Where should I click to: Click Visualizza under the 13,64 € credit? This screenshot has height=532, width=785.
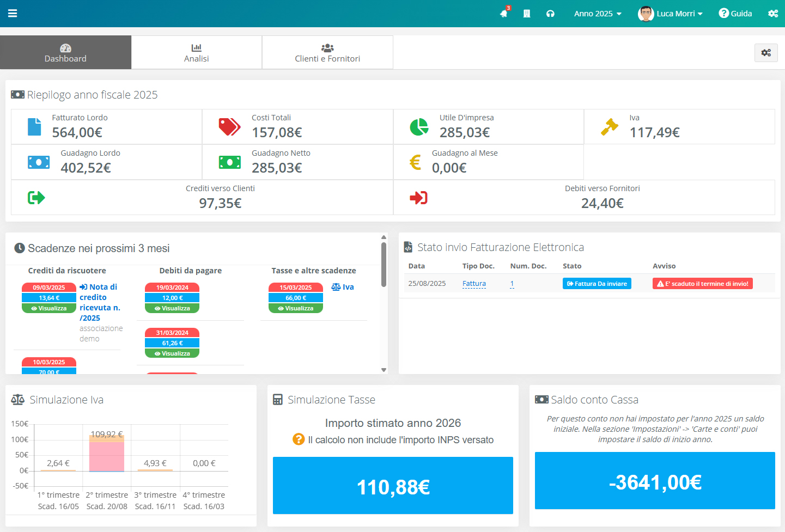tap(49, 308)
